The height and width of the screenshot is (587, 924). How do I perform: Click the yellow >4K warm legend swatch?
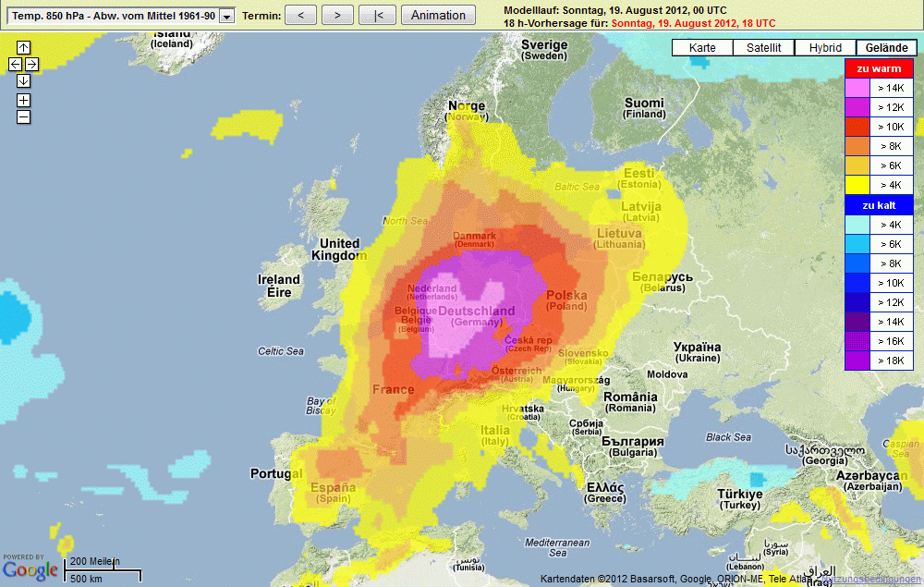[x=858, y=185]
